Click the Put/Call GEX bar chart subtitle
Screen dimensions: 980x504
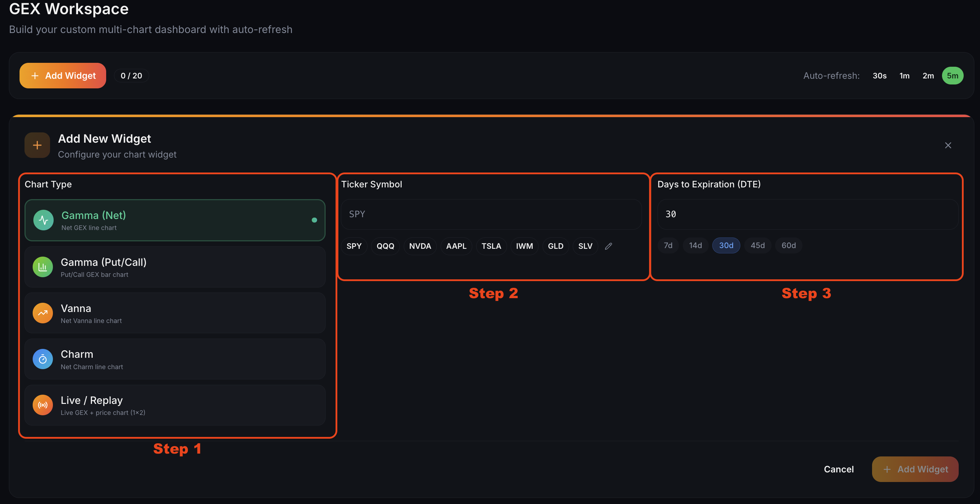point(94,274)
